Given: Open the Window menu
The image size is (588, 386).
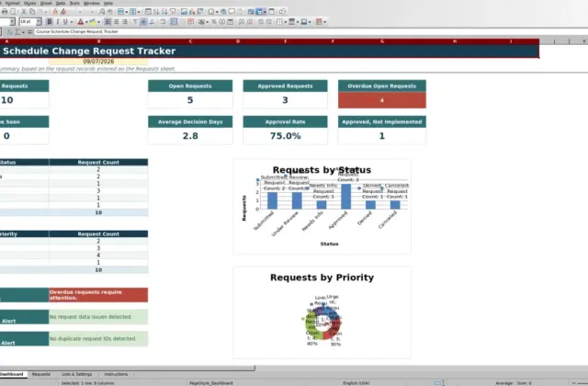Looking at the screenshot, I should point(92,3).
